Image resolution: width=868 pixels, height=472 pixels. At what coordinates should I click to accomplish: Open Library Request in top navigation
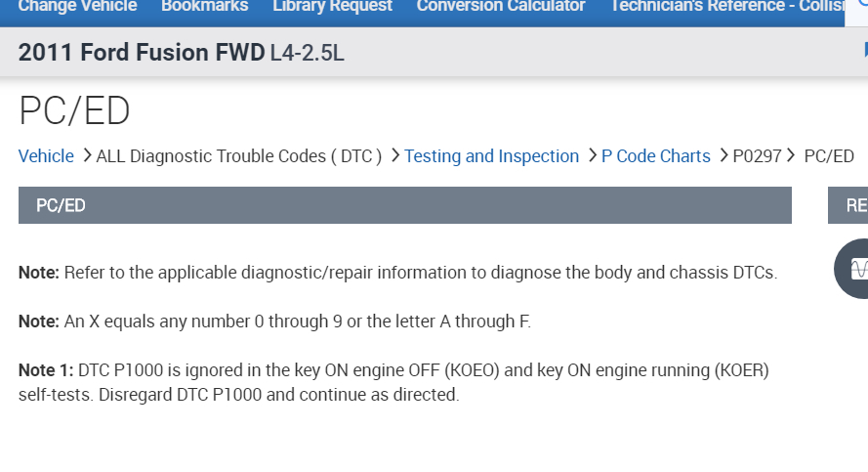(332, 6)
